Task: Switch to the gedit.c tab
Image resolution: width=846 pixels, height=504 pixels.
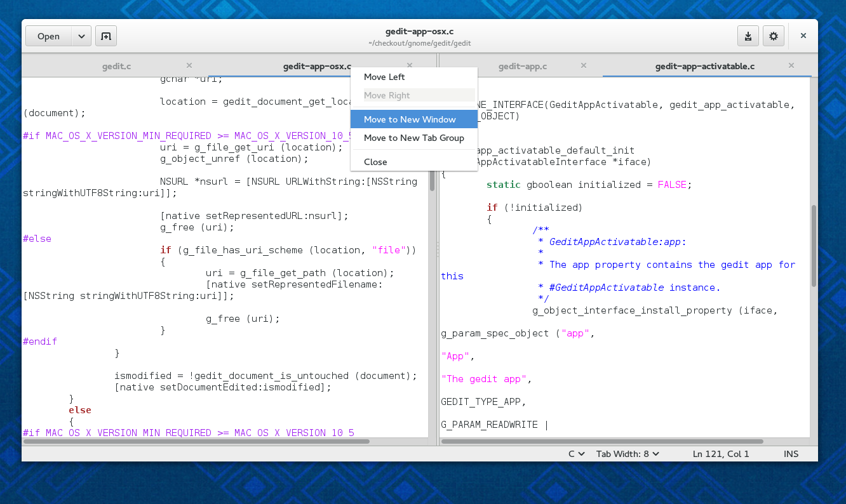Action: [117, 66]
